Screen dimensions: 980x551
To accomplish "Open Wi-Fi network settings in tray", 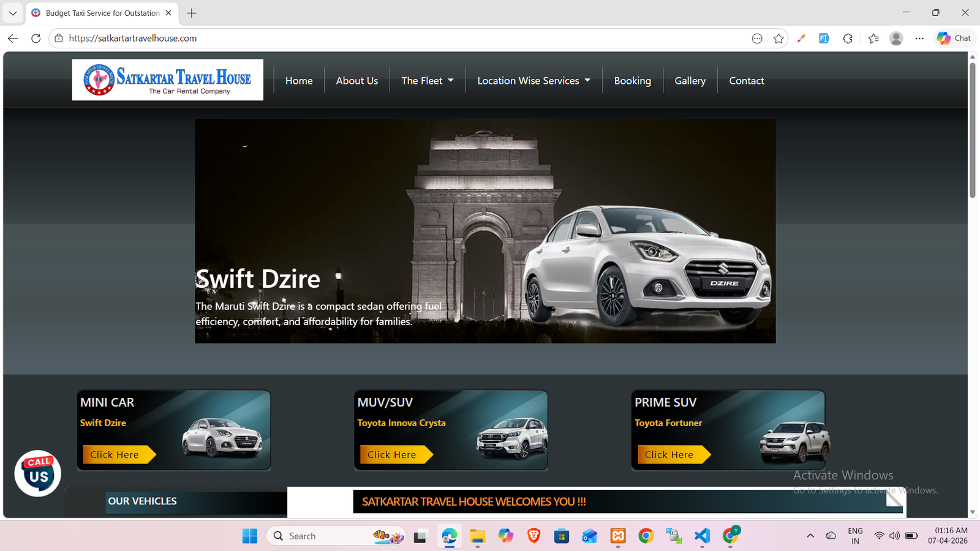I will (x=879, y=536).
